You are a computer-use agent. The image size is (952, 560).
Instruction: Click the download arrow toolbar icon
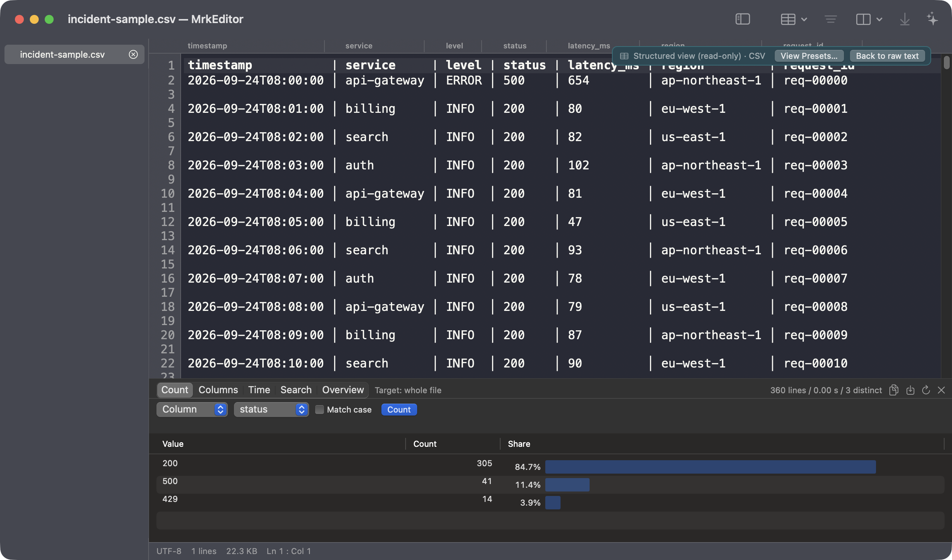(x=905, y=19)
